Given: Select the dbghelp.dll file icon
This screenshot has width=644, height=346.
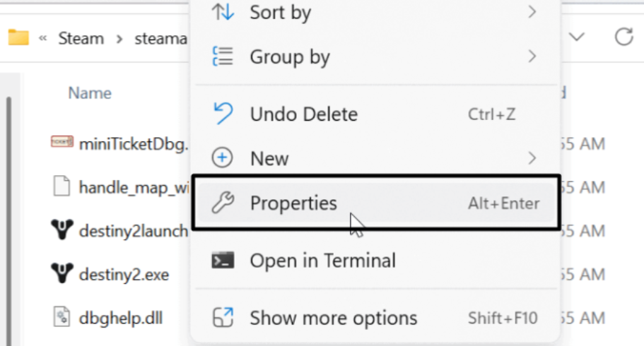Looking at the screenshot, I should [62, 318].
